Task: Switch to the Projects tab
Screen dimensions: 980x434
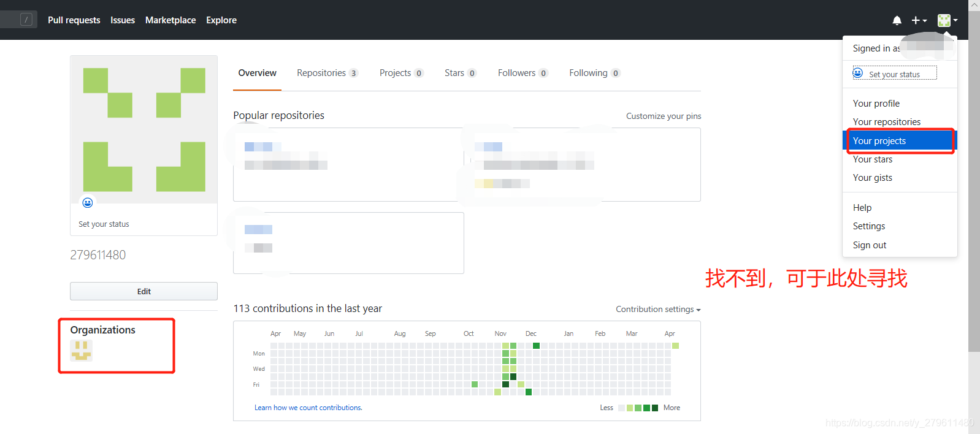Action: (x=401, y=73)
